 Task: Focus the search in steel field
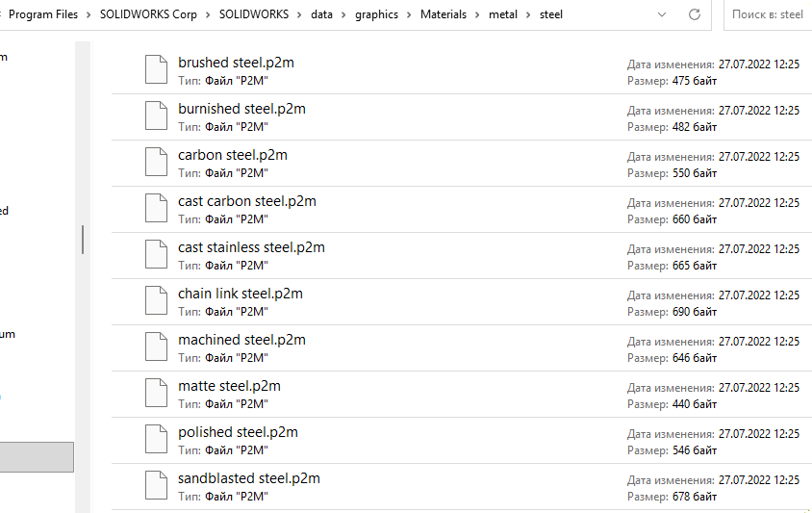[768, 14]
